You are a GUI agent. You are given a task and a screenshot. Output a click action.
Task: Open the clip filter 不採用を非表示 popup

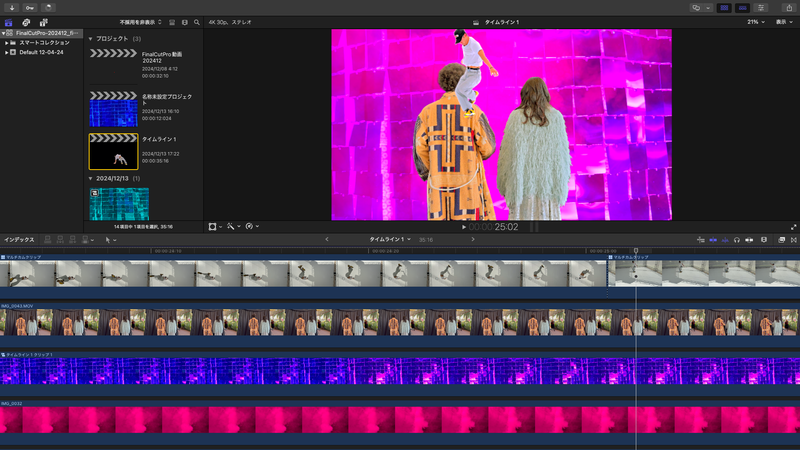click(140, 22)
